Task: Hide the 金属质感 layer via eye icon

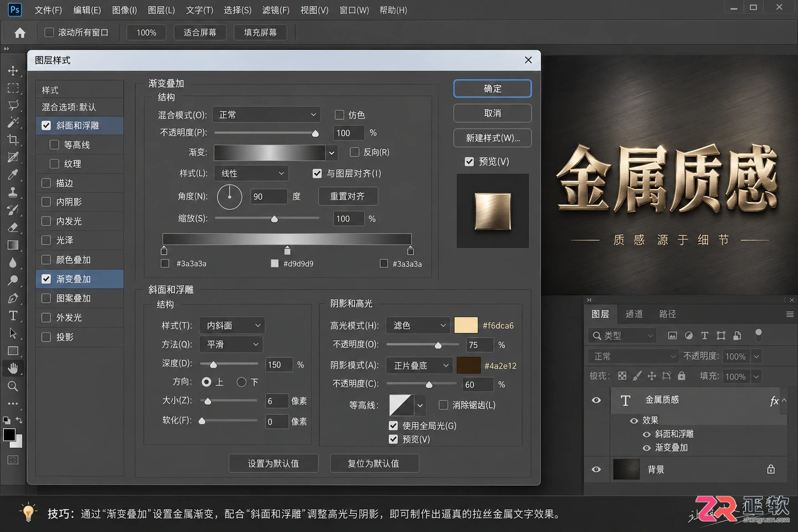Action: [x=596, y=400]
